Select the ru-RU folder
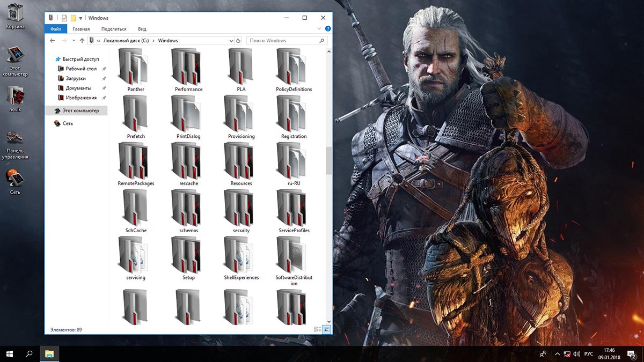This screenshot has height=362, width=644. tap(294, 164)
